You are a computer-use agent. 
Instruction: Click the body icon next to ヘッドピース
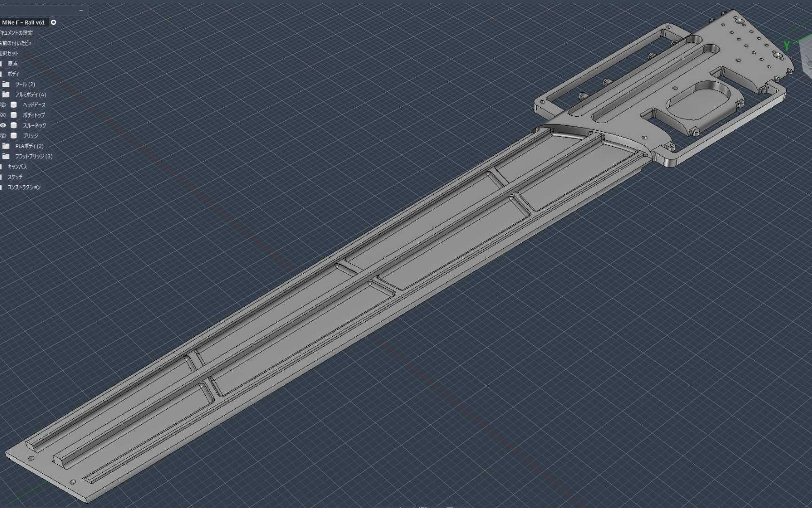pos(14,105)
